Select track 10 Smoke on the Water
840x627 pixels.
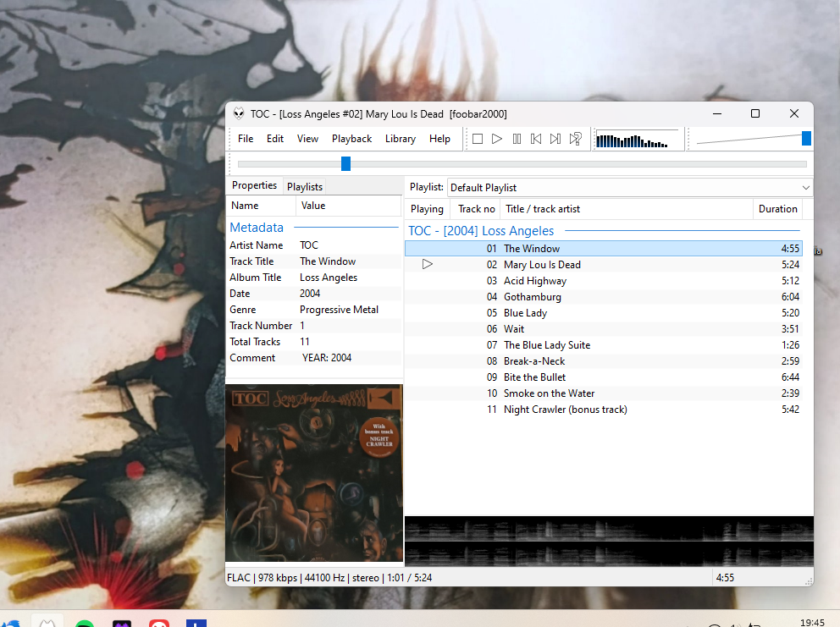[x=604, y=393]
